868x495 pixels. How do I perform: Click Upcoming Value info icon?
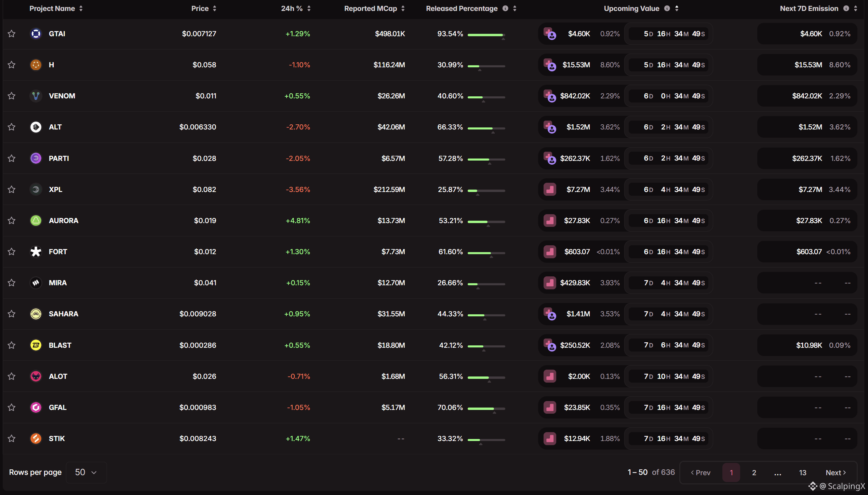(667, 9)
